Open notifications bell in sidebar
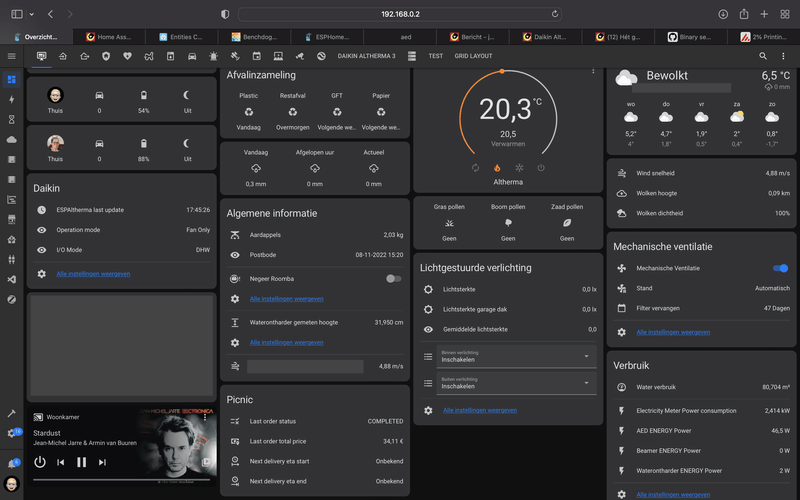 coord(12,465)
